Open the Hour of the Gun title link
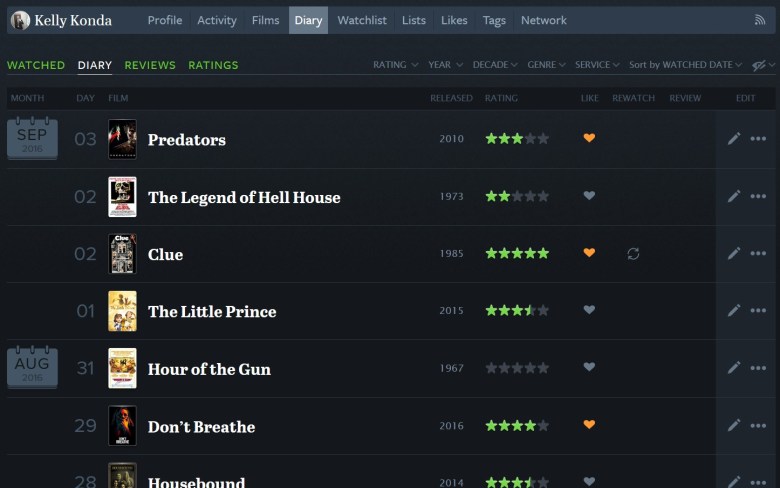This screenshot has width=780, height=488. tap(209, 369)
